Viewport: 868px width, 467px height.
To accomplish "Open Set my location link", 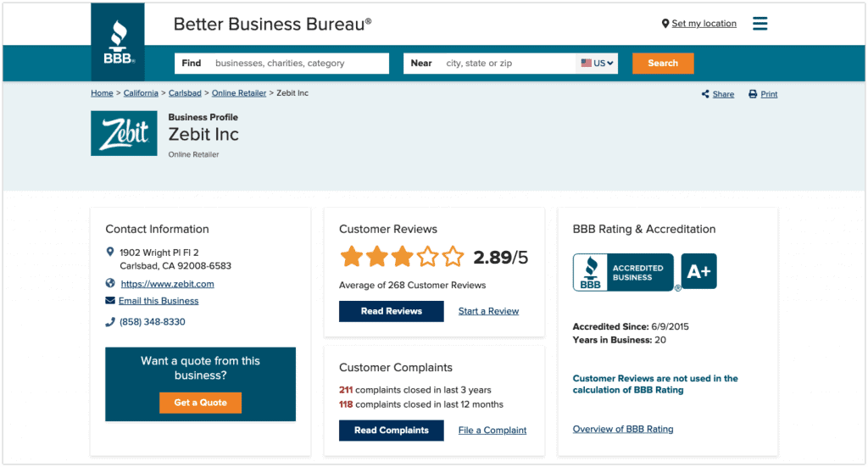I will (704, 23).
